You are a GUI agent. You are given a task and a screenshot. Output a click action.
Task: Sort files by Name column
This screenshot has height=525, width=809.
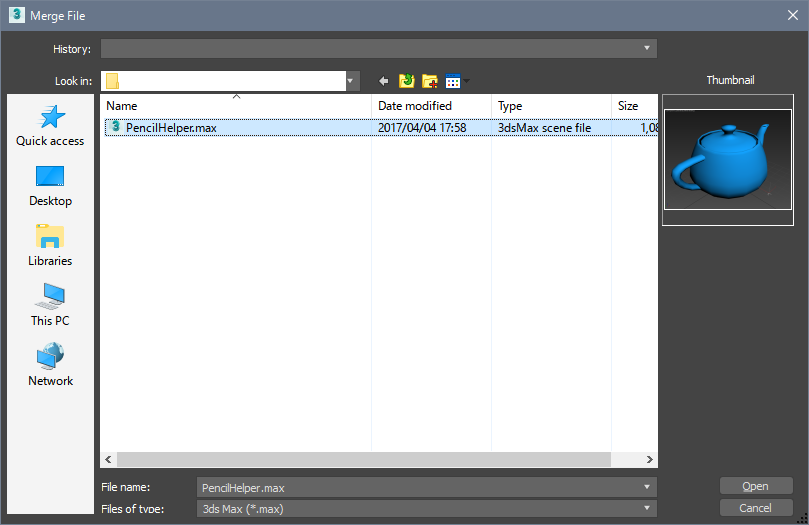coord(236,106)
